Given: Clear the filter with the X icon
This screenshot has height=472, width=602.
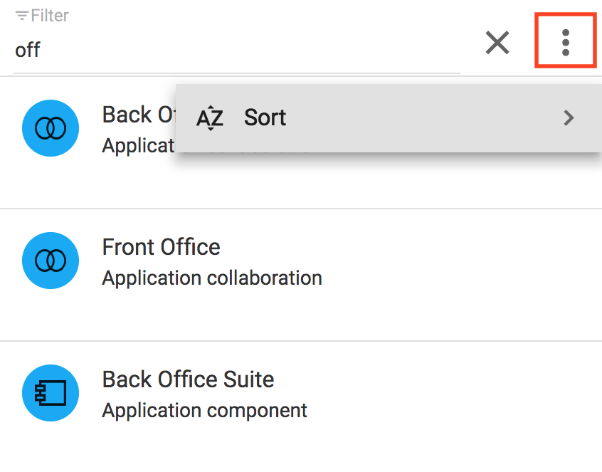Looking at the screenshot, I should click(x=497, y=42).
